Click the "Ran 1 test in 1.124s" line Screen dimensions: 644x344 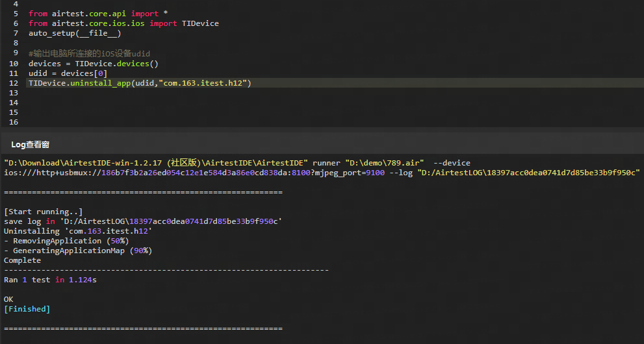click(50, 280)
